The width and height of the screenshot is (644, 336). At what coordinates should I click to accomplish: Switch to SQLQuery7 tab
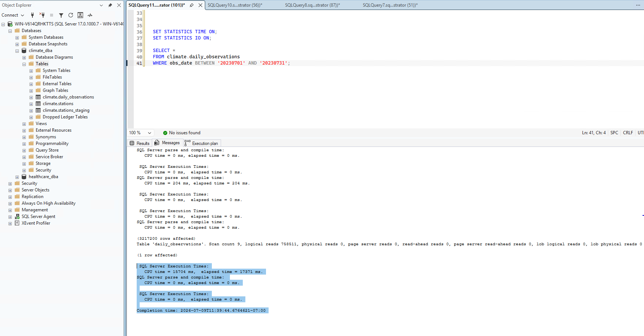pos(390,5)
